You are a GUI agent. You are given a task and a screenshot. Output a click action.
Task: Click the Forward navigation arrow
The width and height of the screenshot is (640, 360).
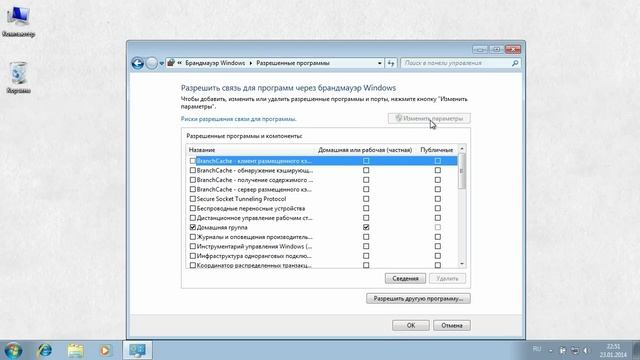click(x=151, y=63)
